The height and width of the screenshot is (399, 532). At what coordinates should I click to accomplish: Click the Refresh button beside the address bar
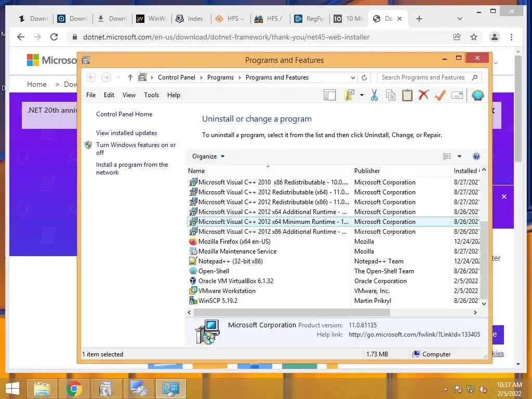coord(364,78)
